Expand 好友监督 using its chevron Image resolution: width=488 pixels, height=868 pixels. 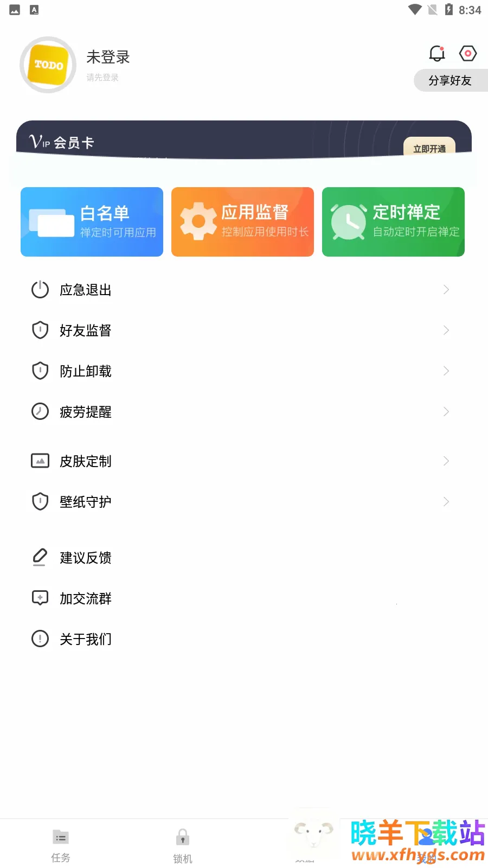click(446, 330)
